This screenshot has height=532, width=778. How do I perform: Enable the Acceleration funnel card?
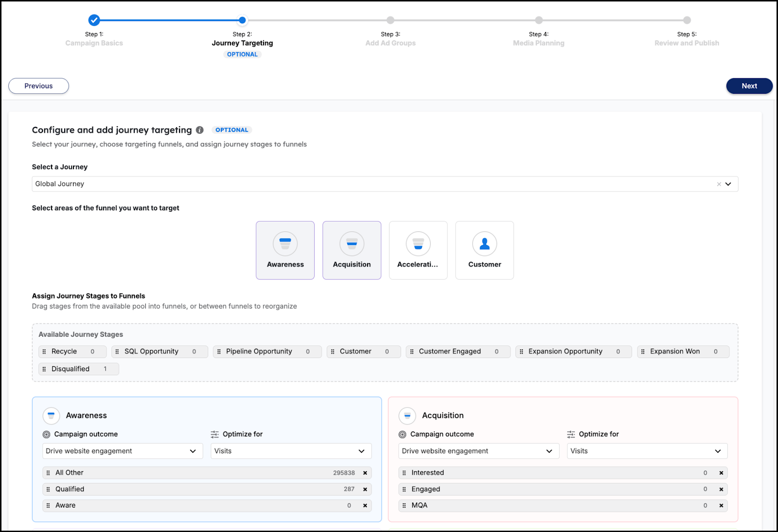(x=418, y=250)
